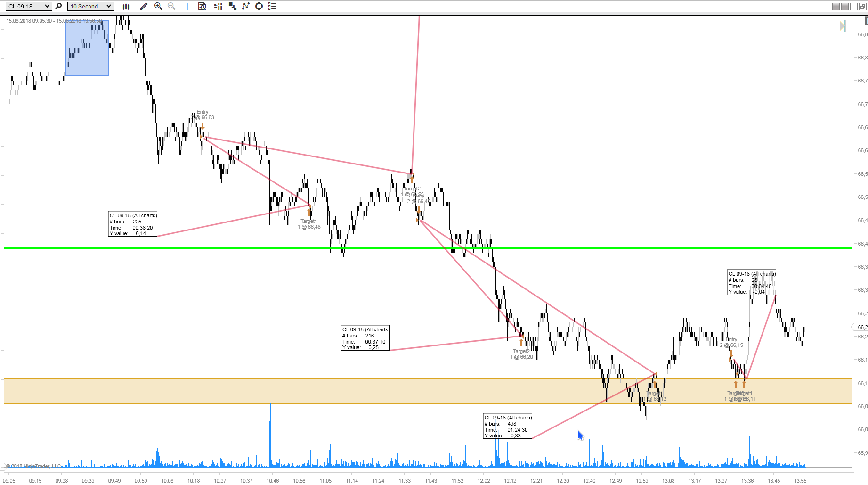868x485 pixels.
Task: Click the ruler label showing 225 bars
Action: click(x=133, y=224)
